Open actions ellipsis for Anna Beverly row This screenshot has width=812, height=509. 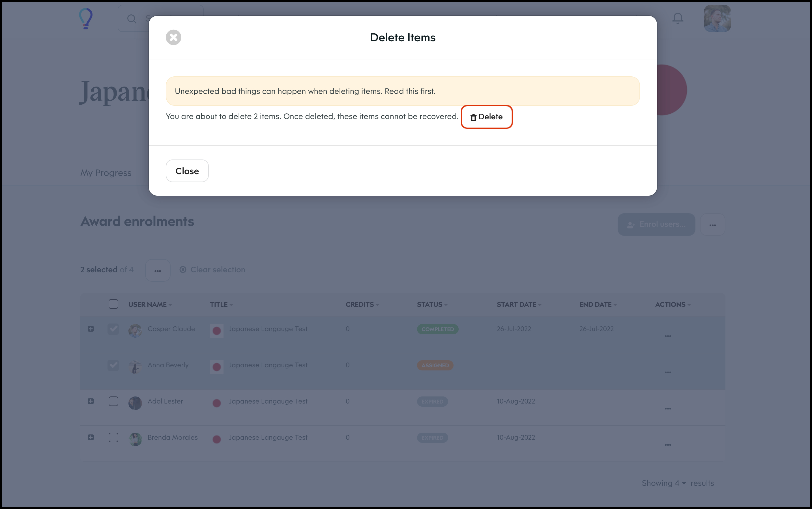[668, 372]
